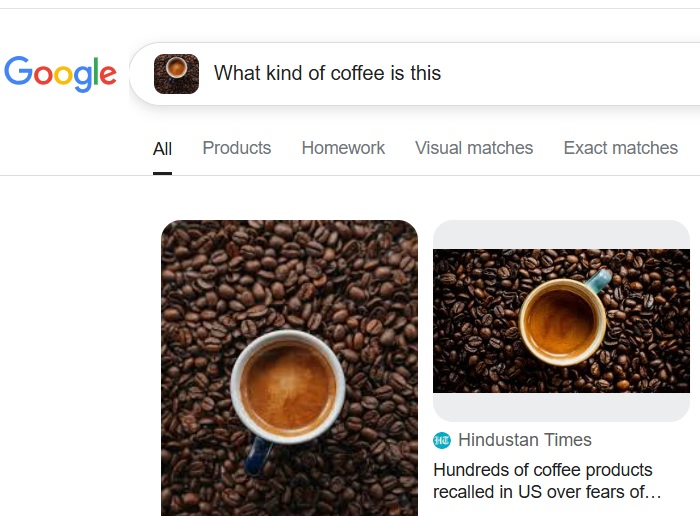Select the All tab
The height and width of the screenshot is (516, 700).
(162, 149)
